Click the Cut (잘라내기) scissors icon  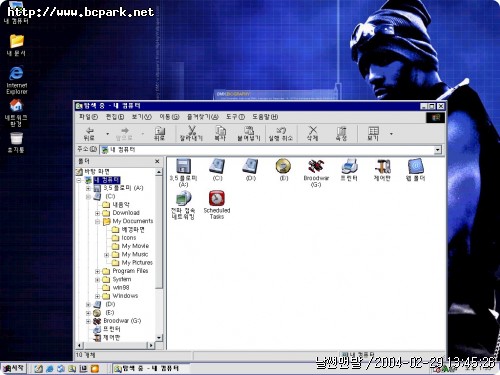[x=191, y=130]
